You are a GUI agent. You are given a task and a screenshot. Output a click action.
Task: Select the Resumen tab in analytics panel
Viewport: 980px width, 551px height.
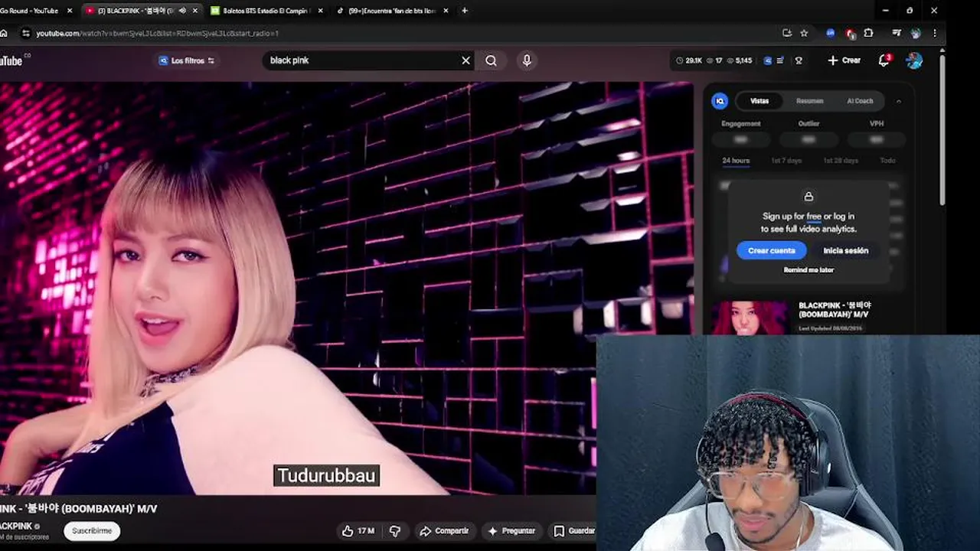[x=809, y=101]
